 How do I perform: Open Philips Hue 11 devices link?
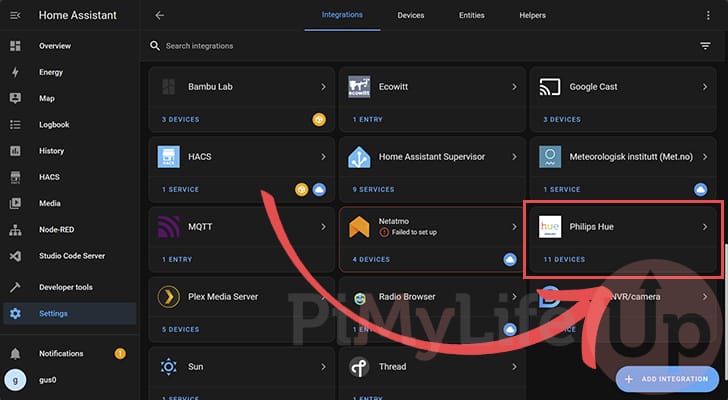(564, 259)
